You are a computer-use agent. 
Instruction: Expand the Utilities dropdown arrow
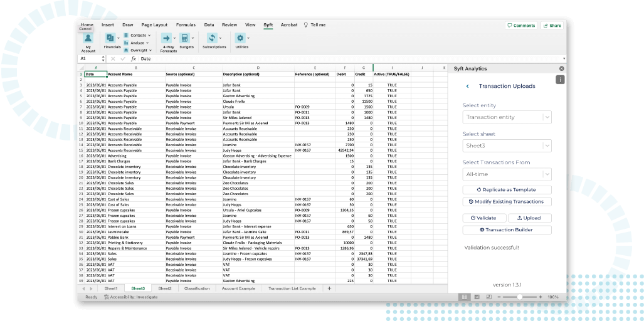(x=248, y=38)
